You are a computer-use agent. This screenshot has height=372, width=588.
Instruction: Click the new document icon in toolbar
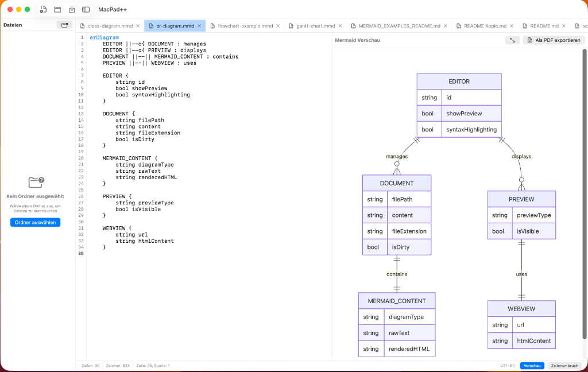43,10
